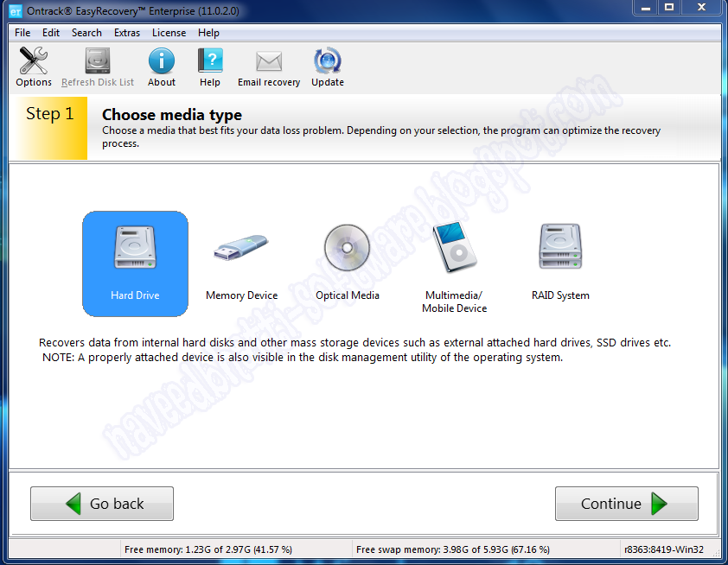
Task: Maximize the EasyRecovery window
Action: (669, 8)
